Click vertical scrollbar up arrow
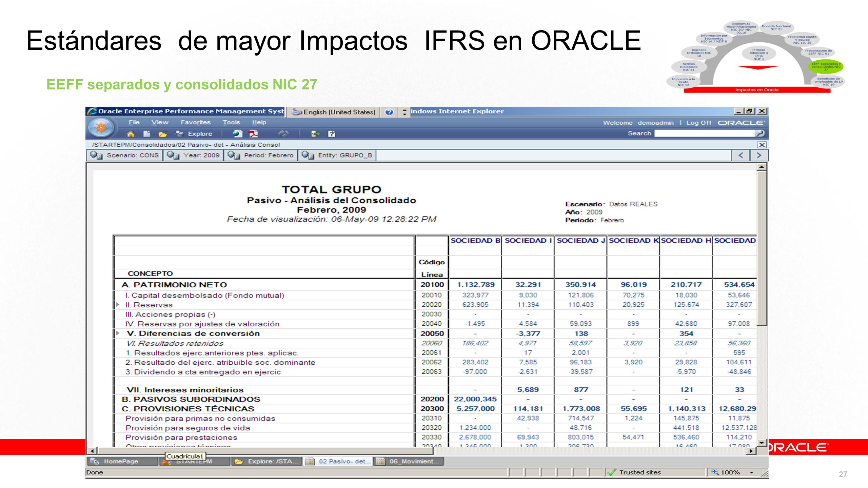The height and width of the screenshot is (488, 868). point(762,167)
